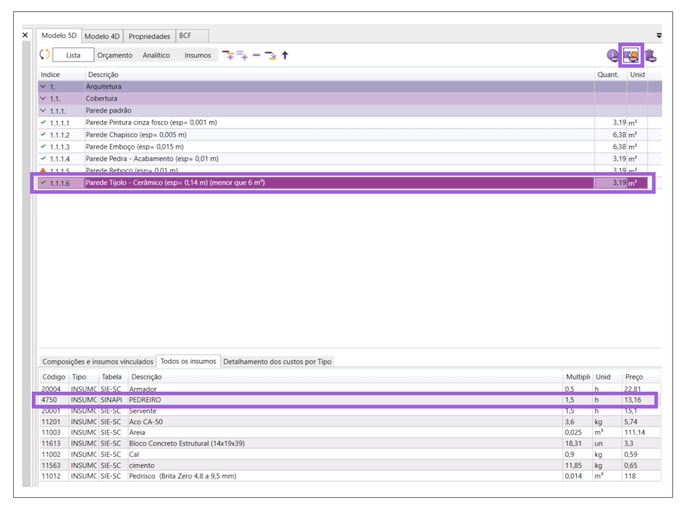688x514 pixels.
Task: Click the multiplier value 18,31
Action: (573, 443)
